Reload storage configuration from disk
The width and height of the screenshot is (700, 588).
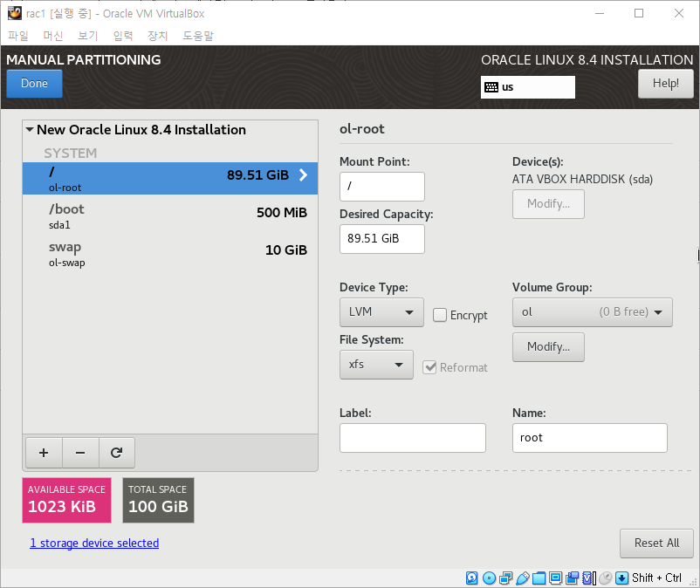pyautogui.click(x=116, y=453)
